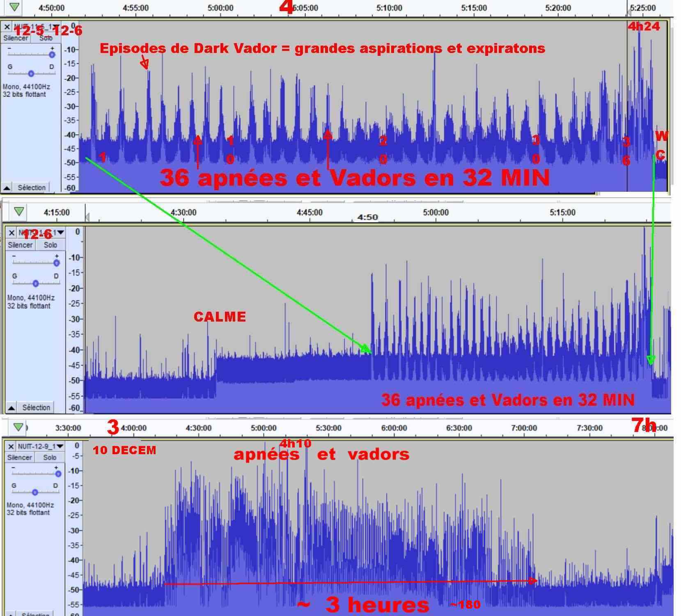Viewport: 681px width, 616px height.
Task: Collapse the middle track with its arrow
Action: (11, 408)
